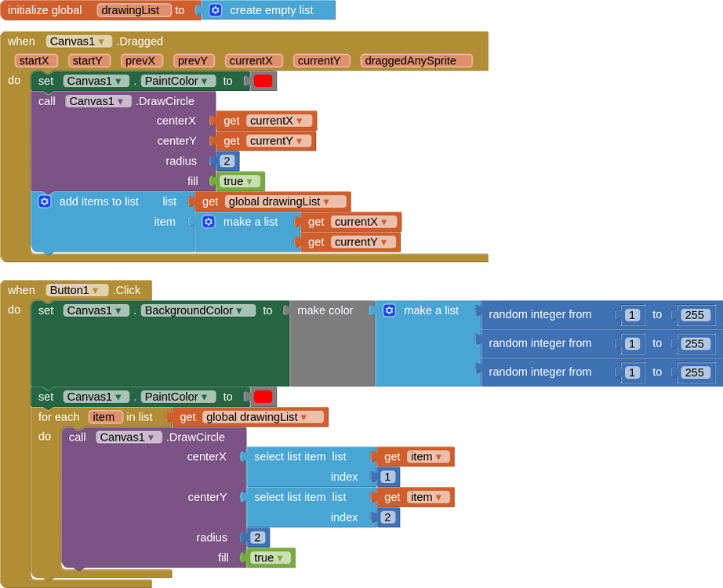Open global drawingList dropdown in for each block
The image size is (723, 588).
[x=303, y=417]
